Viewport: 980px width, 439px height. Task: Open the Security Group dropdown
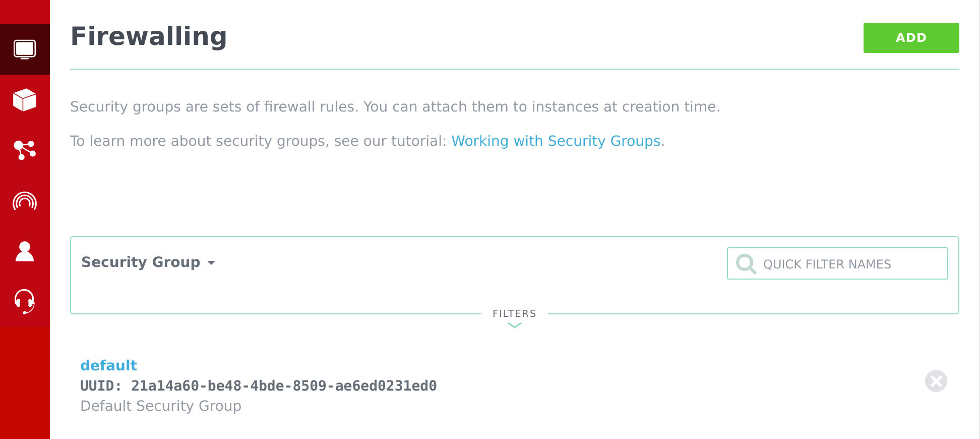click(x=141, y=262)
